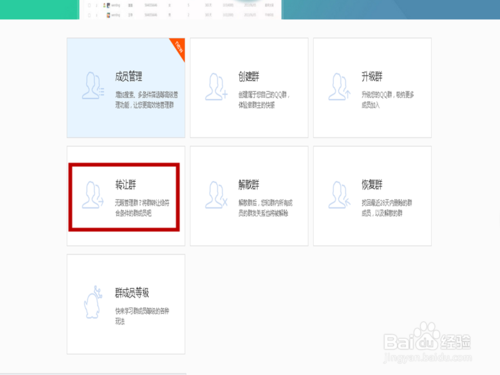
Task: Click the 升级群 icon with up arrow
Action: [339, 87]
